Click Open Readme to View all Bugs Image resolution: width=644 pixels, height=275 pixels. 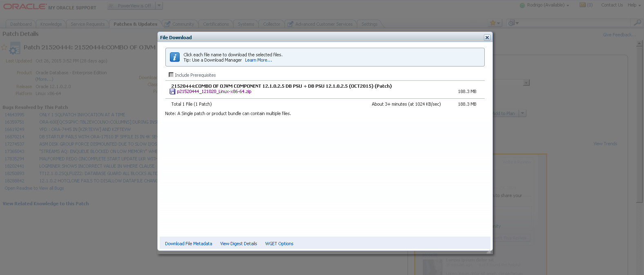[34, 188]
